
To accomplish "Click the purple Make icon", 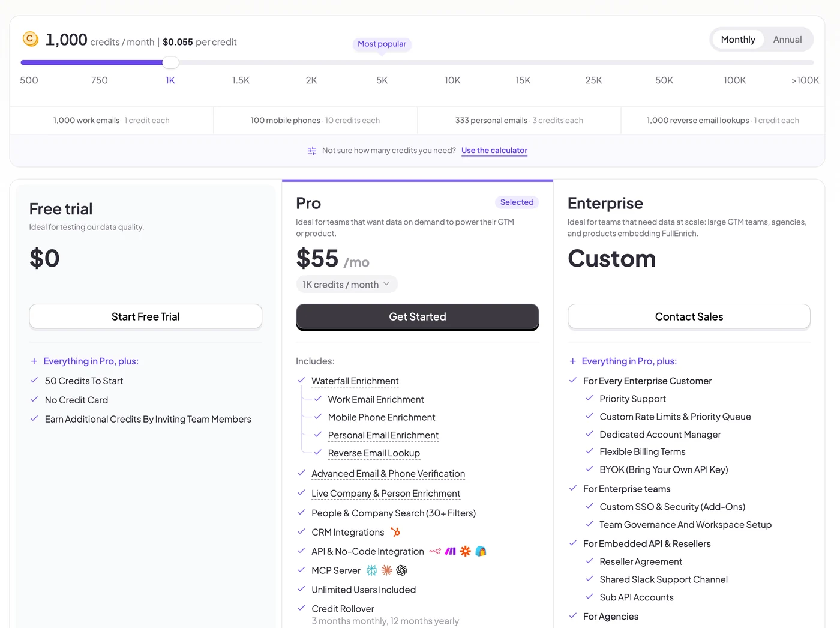I will (451, 551).
